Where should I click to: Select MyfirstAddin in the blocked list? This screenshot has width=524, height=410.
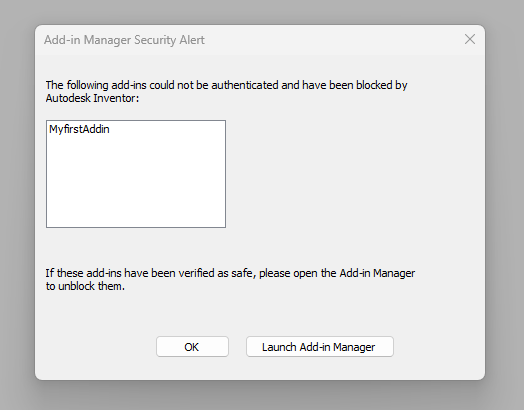tap(79, 129)
